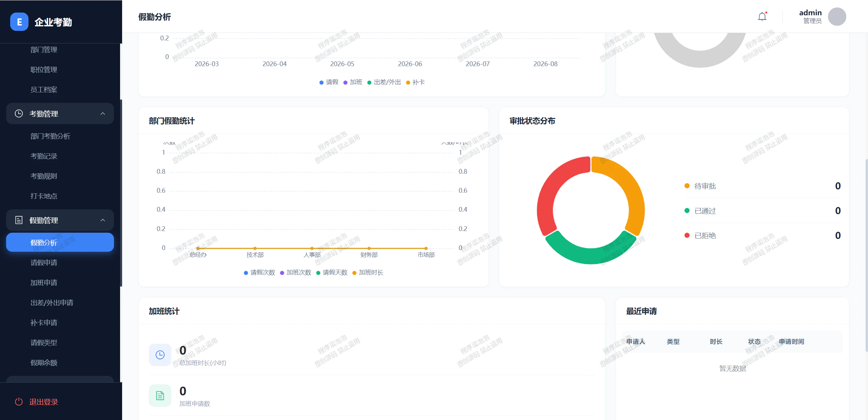Click the 状态 column header
Viewport: 868px width, 420px height.
click(754, 342)
